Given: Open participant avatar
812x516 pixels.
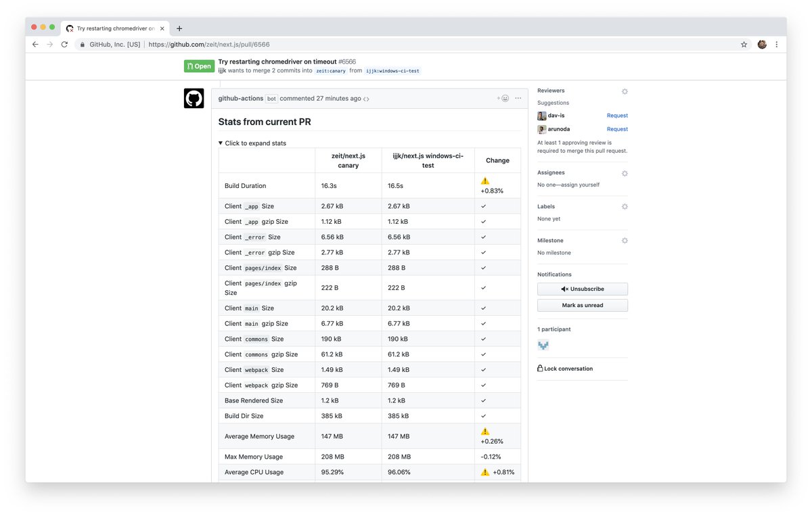Looking at the screenshot, I should point(543,345).
